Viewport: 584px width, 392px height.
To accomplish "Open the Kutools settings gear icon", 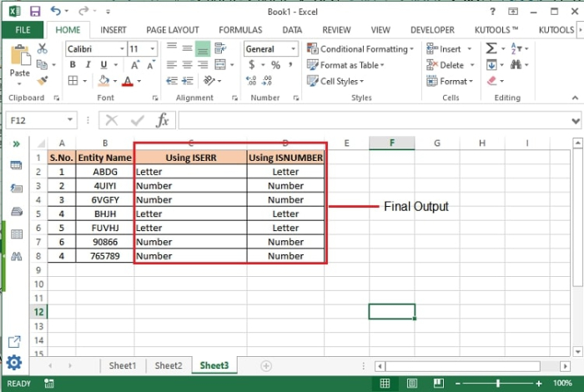I will point(14,363).
